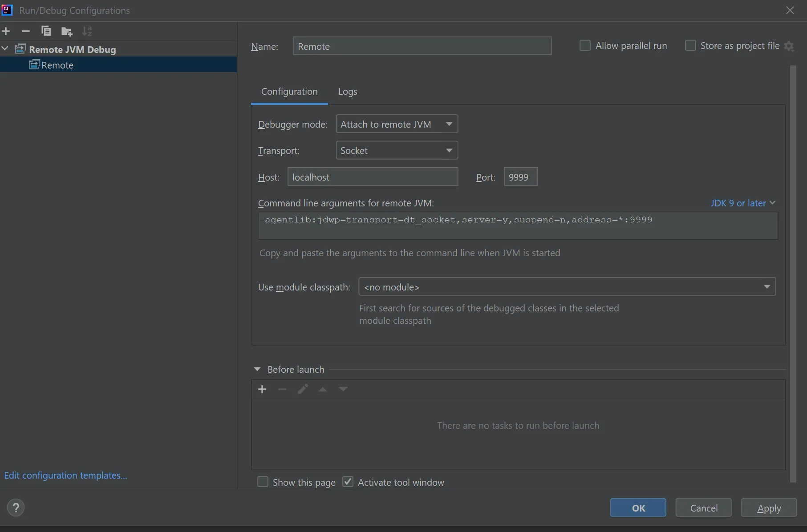The height and width of the screenshot is (532, 807).
Task: Open the Use module classpath dropdown
Action: point(567,287)
